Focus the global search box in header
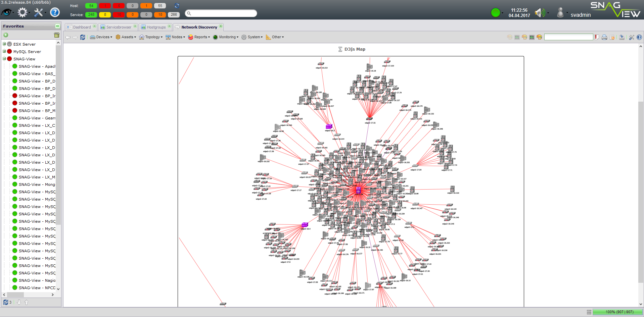The width and height of the screenshot is (644, 317). click(221, 13)
